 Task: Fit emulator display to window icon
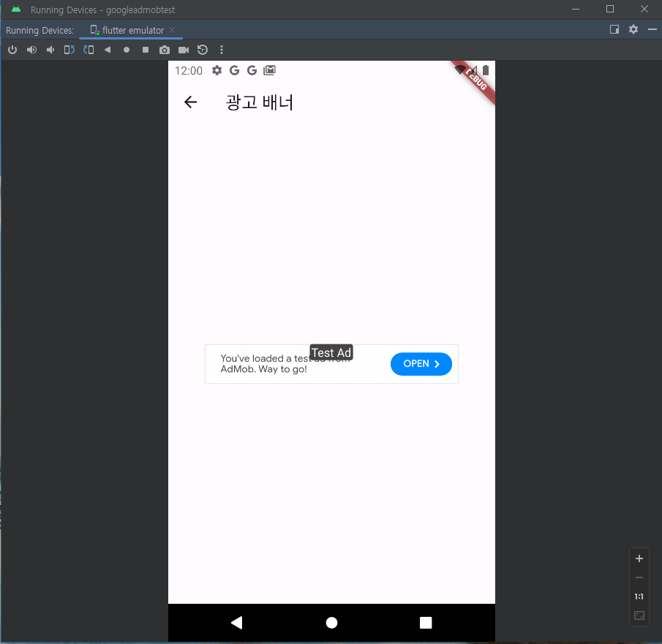639,615
